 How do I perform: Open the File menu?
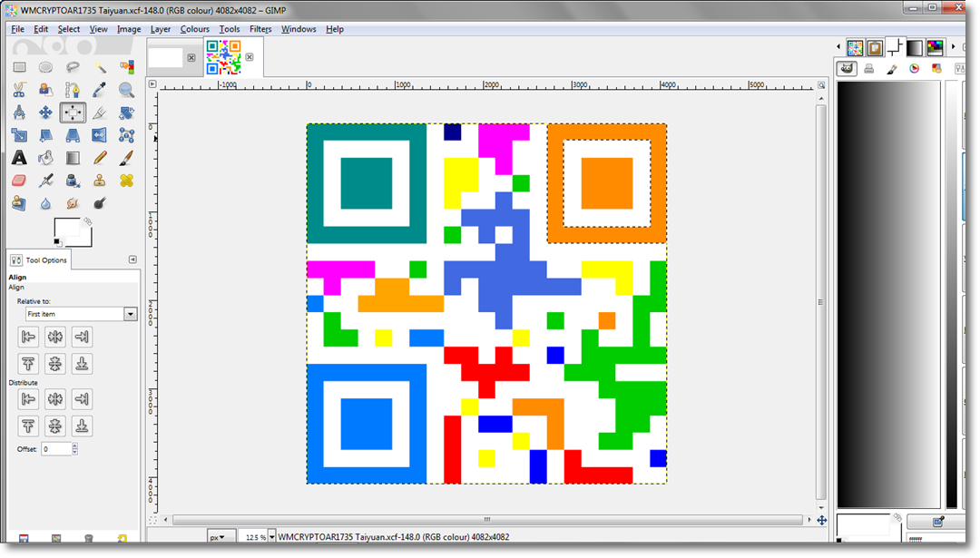17,29
